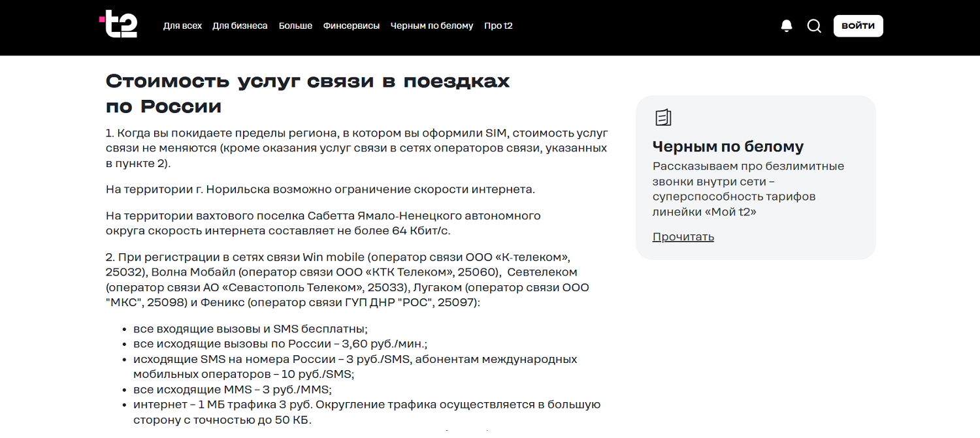Viewport: 980px width, 438px height.
Task: Open the «Больше» menu
Action: pos(295,26)
